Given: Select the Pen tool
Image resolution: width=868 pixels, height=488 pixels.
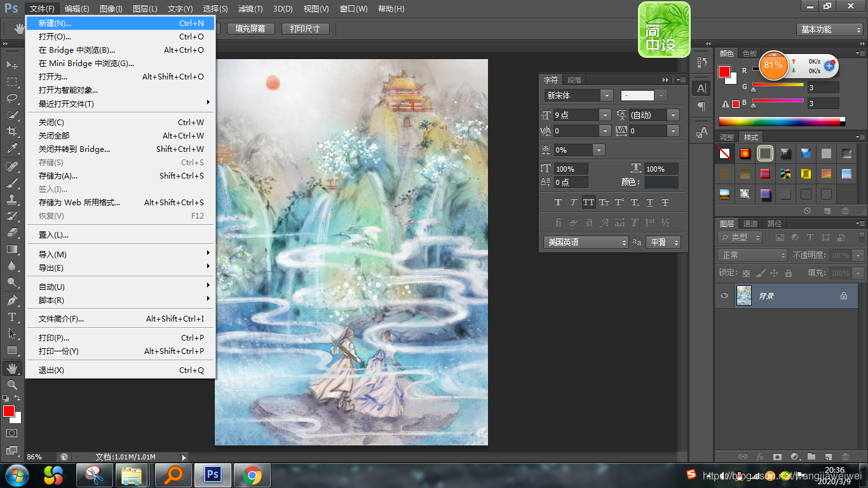Looking at the screenshot, I should pyautogui.click(x=12, y=300).
